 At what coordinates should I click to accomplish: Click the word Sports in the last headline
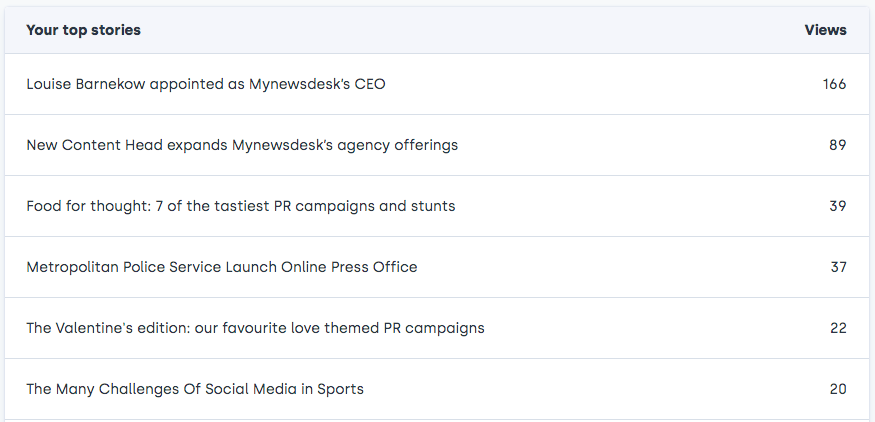(340, 389)
